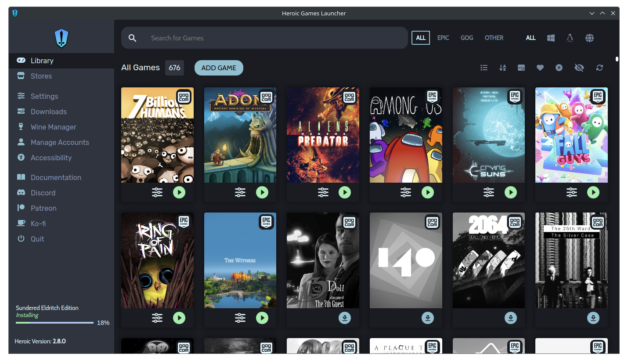Open Settings from the sidebar

coord(44,96)
